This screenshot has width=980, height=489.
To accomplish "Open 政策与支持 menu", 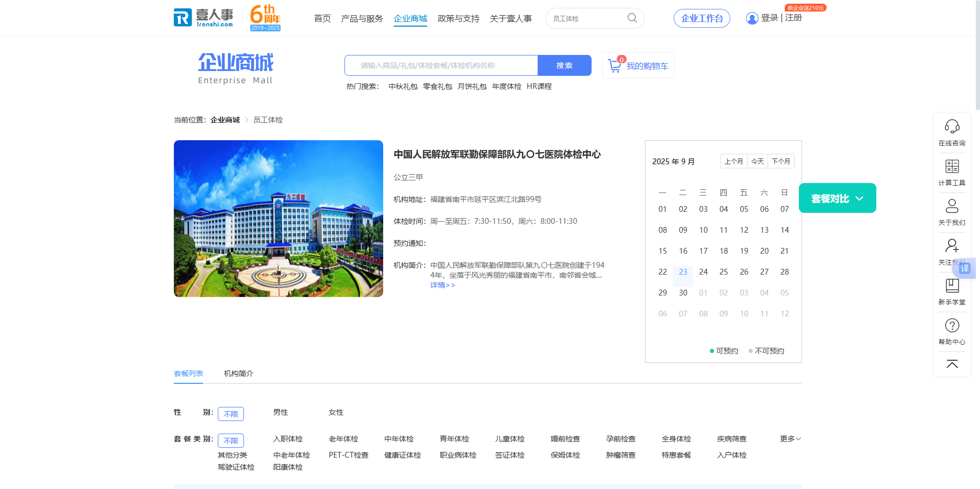I will click(x=459, y=19).
